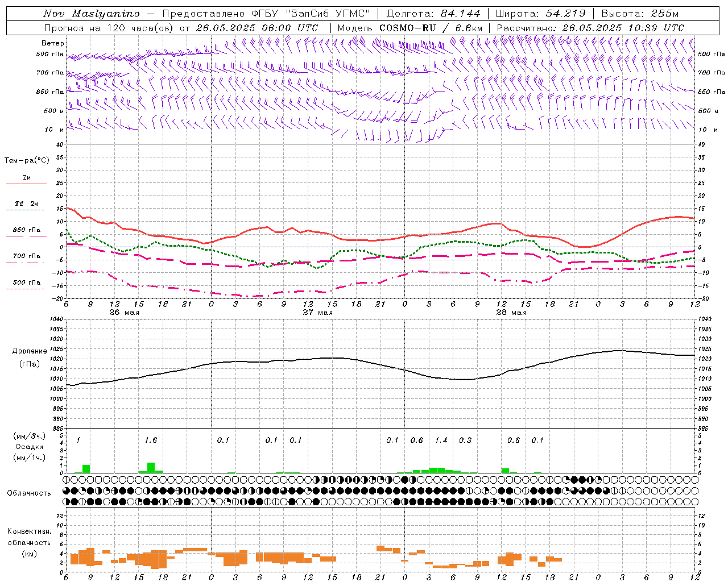Click the '(км)' convective cloud unit label

click(29, 554)
